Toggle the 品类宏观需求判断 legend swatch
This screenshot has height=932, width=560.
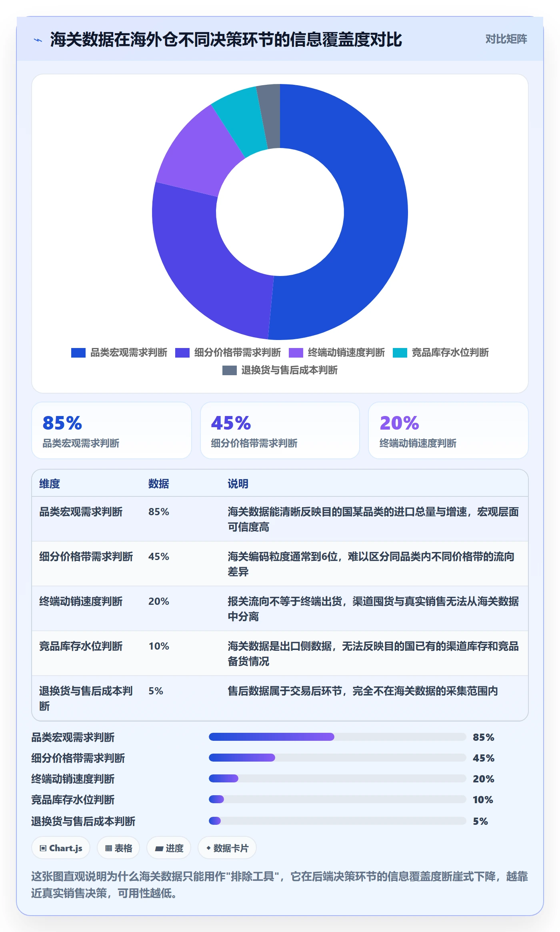click(78, 352)
